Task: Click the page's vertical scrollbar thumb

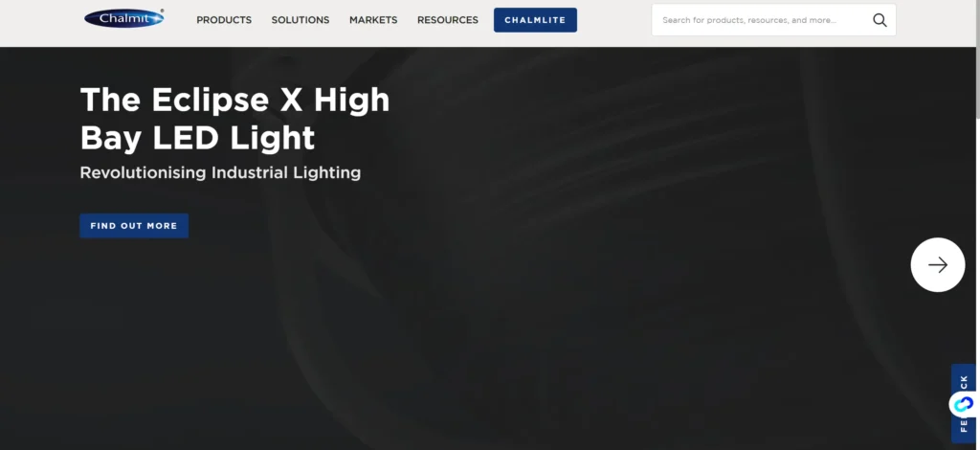Action: (977, 59)
